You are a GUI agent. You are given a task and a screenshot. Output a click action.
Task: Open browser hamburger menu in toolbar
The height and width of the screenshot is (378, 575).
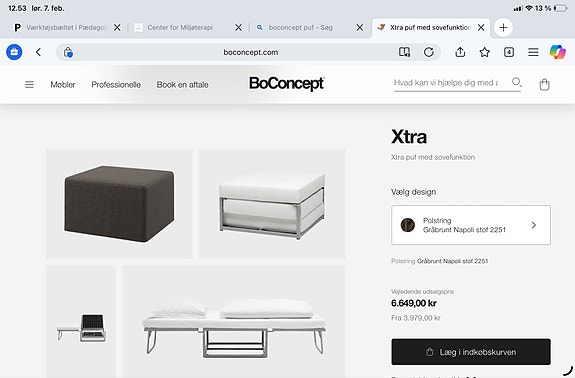point(533,52)
